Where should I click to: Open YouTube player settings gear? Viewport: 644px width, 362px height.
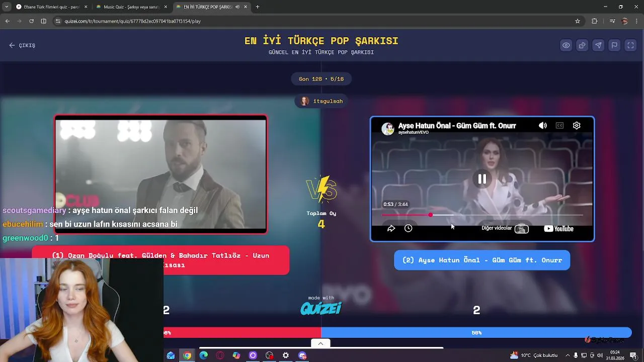pos(577,126)
